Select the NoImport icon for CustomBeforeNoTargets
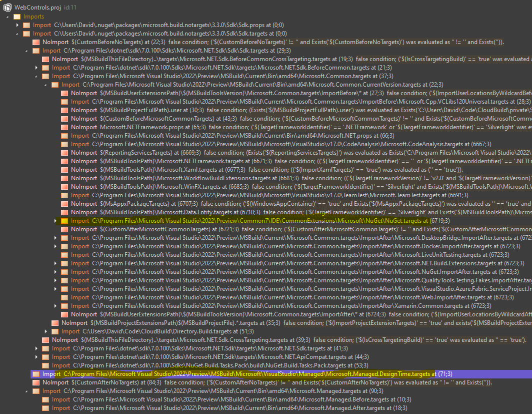 coord(35,42)
